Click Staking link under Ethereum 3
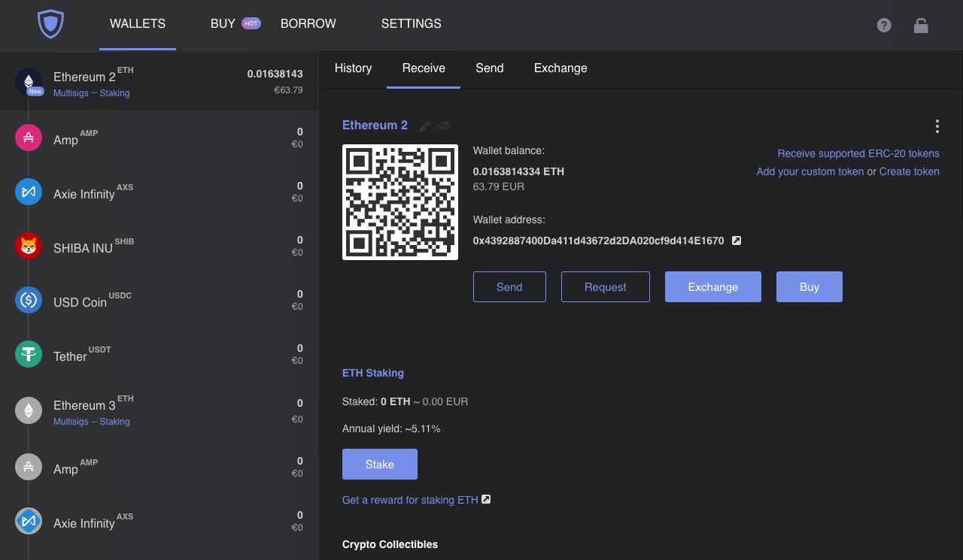The height and width of the screenshot is (560, 963). click(114, 422)
